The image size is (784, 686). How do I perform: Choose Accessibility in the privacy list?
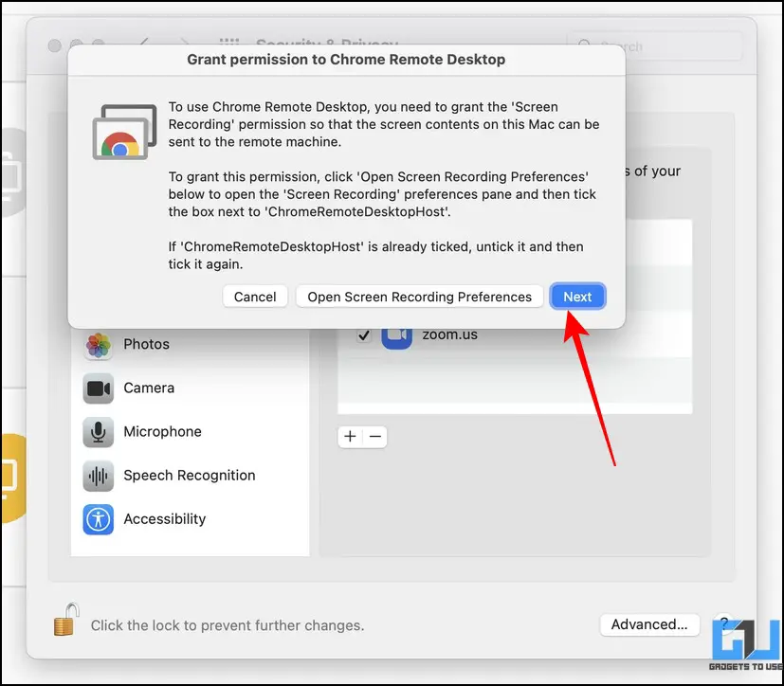tap(190, 519)
